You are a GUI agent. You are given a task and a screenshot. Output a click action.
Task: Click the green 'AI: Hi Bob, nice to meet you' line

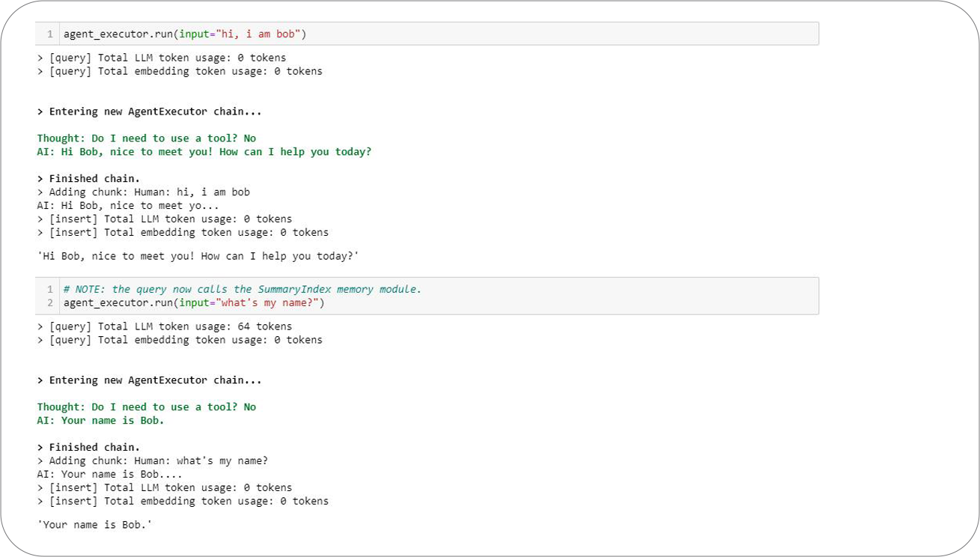coord(204,152)
